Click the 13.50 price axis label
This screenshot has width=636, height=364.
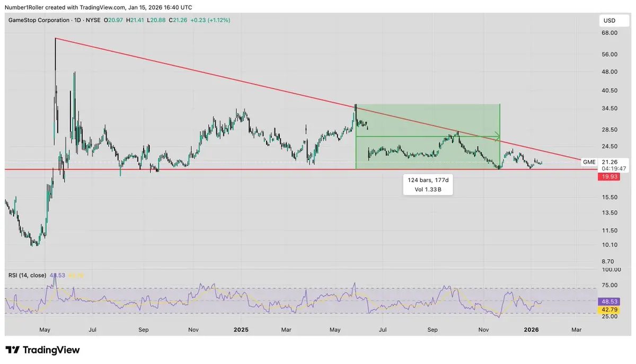point(610,212)
